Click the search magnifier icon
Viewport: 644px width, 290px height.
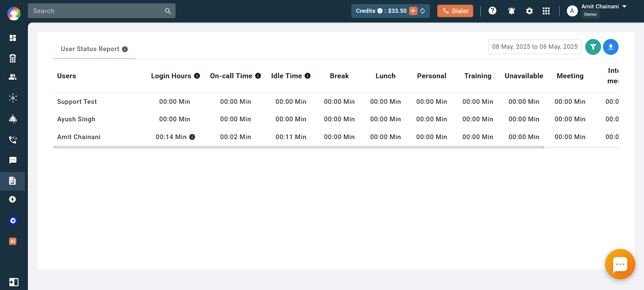pyautogui.click(x=168, y=11)
